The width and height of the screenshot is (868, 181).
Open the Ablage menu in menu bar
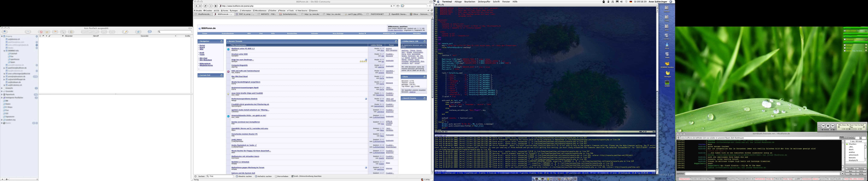point(458,2)
